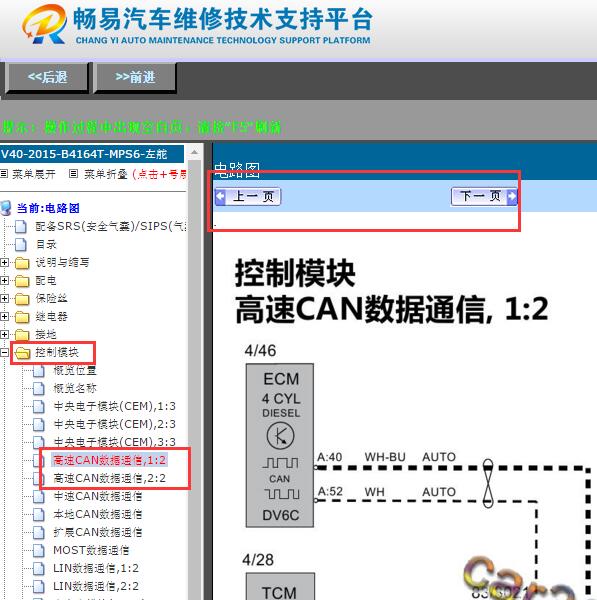This screenshot has width=597, height=600.
Task: Click document icon beside 概览名称
Action: click(39, 388)
